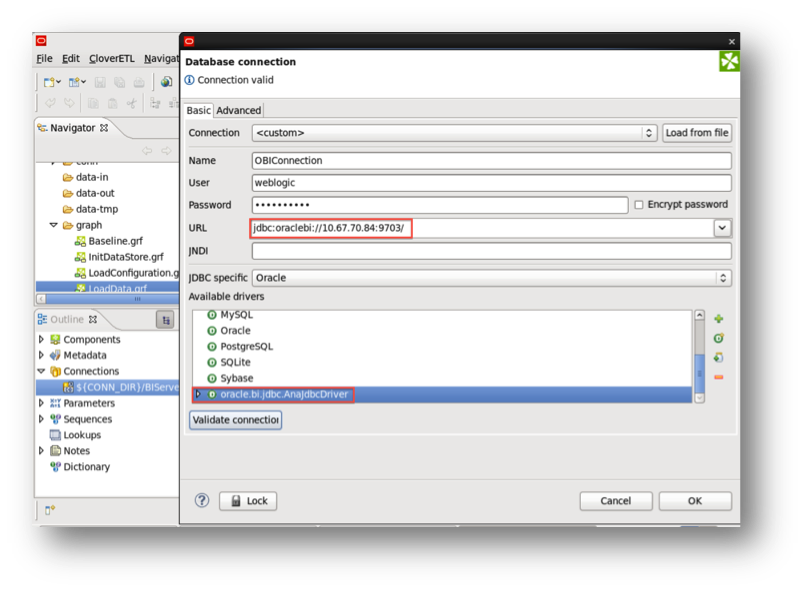Image resolution: width=805 pixels, height=592 pixels.
Task: Click the new wizard toolbar icon
Action: point(52,82)
